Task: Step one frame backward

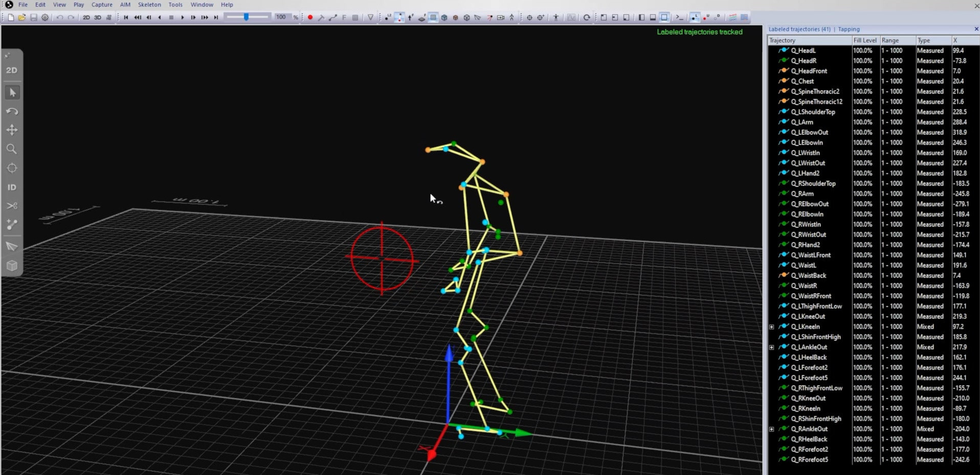Action: click(149, 17)
